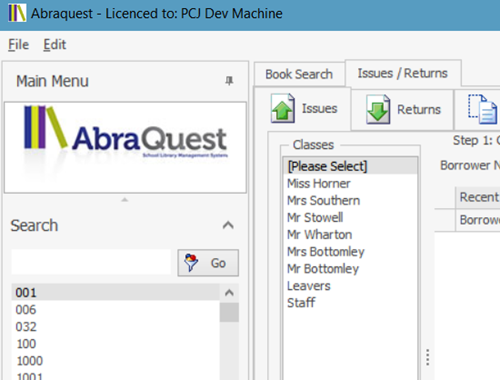Collapse the Search section chevron
Viewport: 500px width, 380px height.
(228, 225)
